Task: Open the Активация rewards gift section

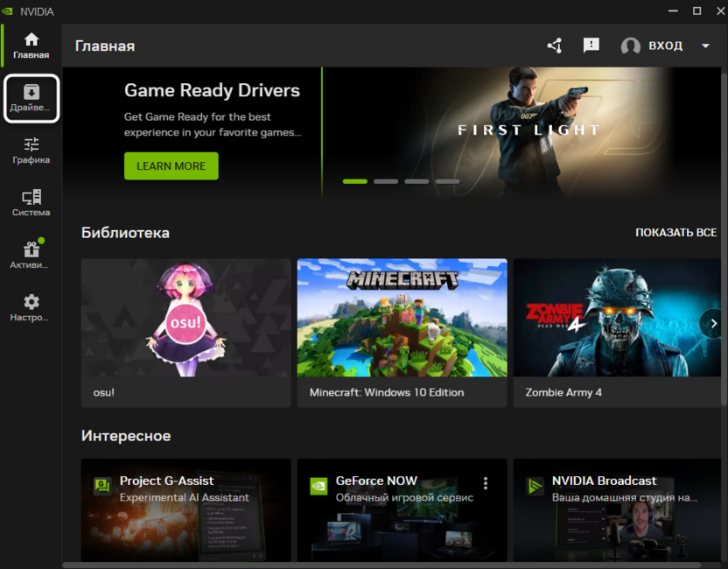Action: [x=31, y=255]
